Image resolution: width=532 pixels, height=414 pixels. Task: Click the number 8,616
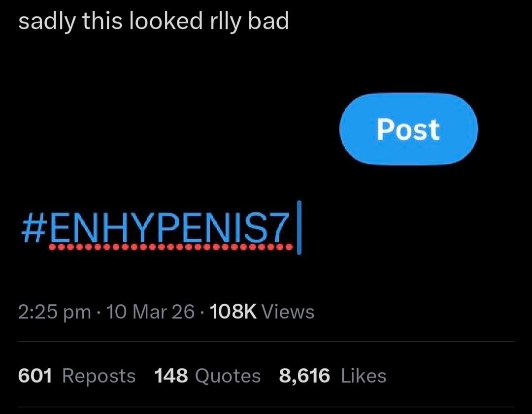pos(304,376)
